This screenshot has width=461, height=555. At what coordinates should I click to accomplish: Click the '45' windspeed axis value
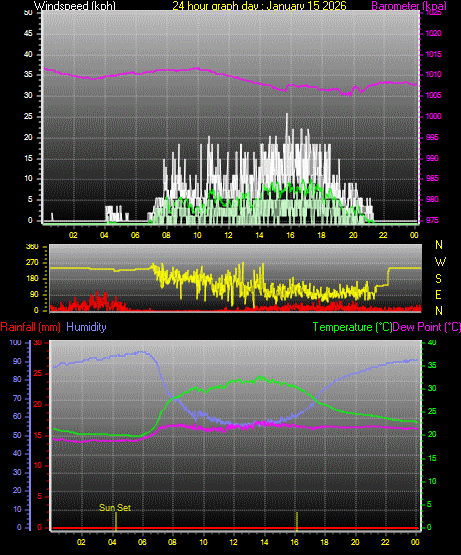(28, 33)
